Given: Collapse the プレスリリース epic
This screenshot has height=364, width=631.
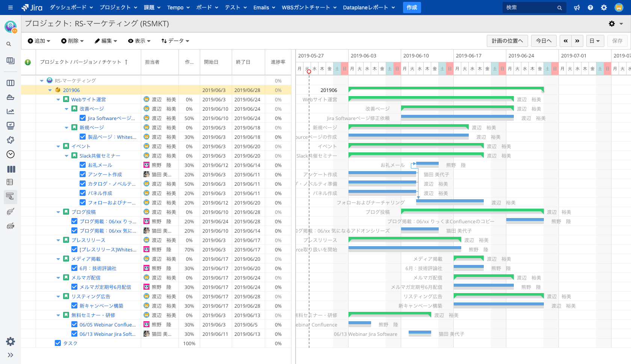Looking at the screenshot, I should click(x=58, y=240).
